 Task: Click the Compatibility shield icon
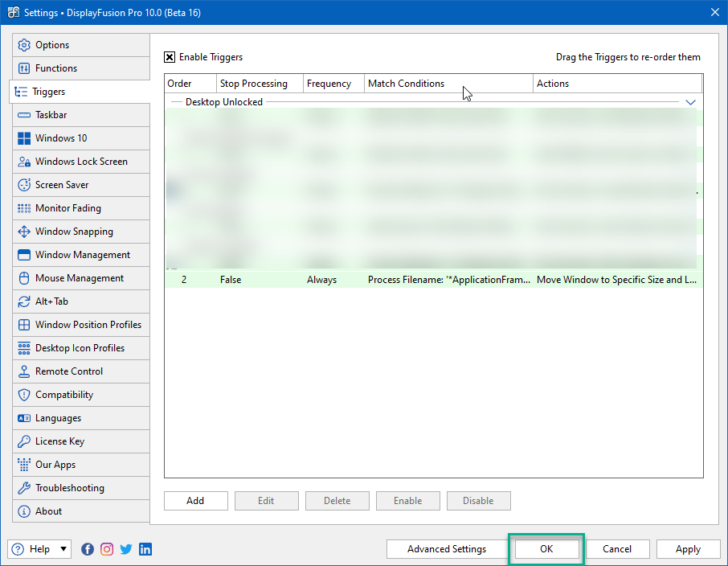point(23,395)
